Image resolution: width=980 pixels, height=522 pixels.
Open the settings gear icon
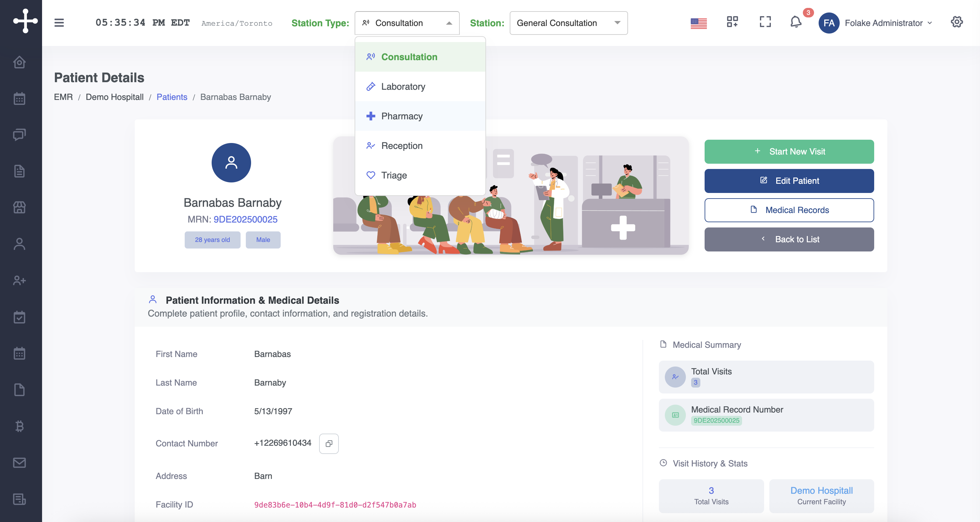(x=956, y=22)
